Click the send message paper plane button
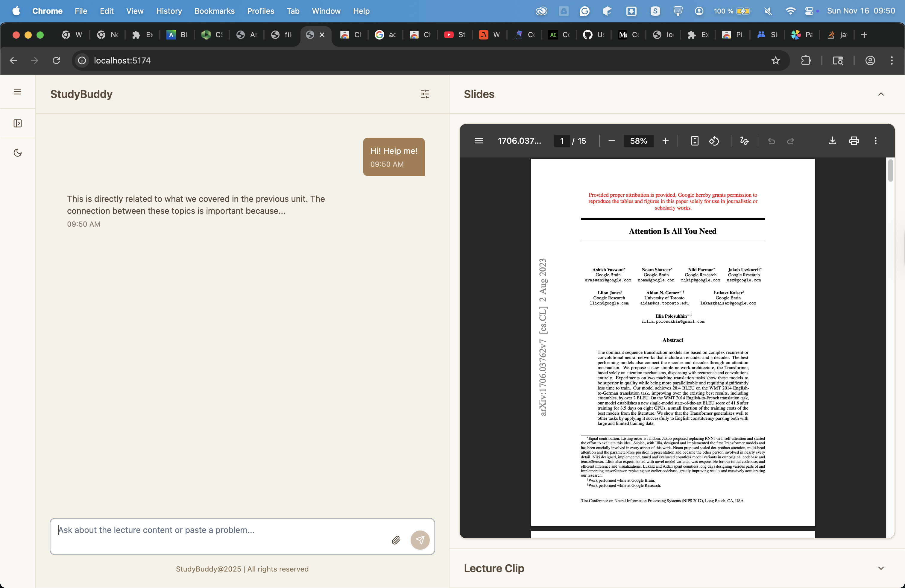 (420, 540)
